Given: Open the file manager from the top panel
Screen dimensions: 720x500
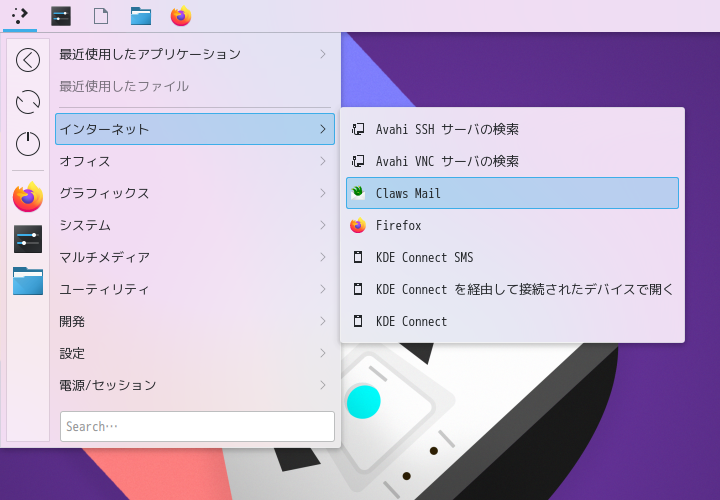Looking at the screenshot, I should [141, 16].
